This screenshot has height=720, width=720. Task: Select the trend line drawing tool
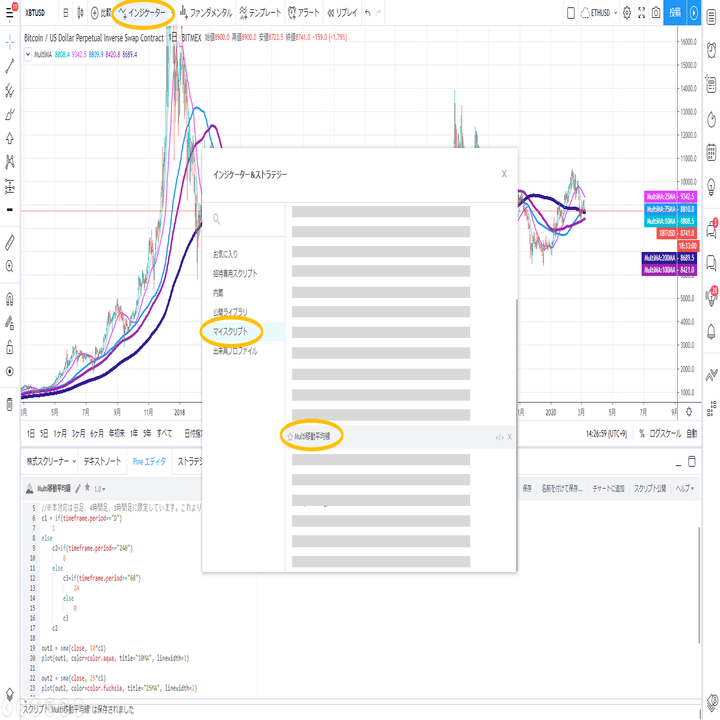click(10, 67)
